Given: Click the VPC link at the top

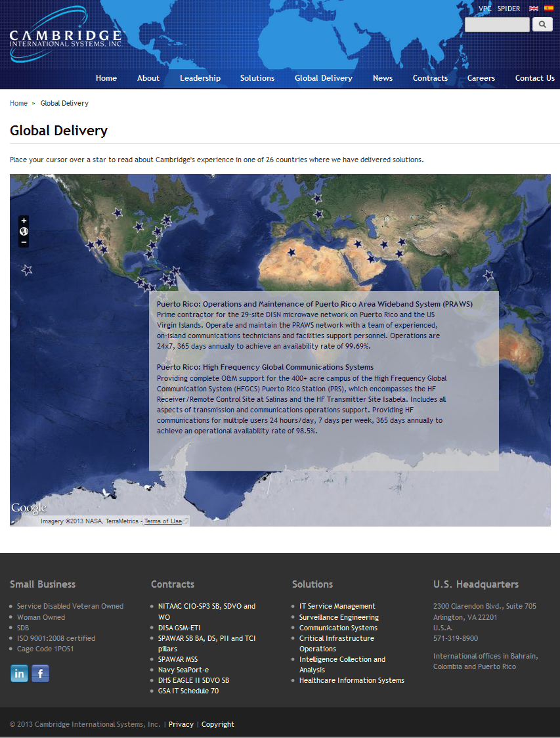Looking at the screenshot, I should point(485,9).
